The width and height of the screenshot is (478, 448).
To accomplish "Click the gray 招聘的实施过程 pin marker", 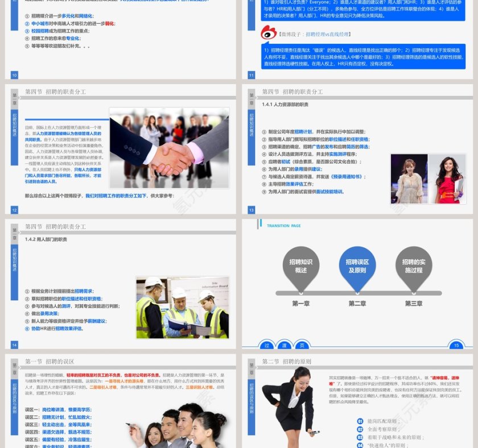I will [414, 266].
